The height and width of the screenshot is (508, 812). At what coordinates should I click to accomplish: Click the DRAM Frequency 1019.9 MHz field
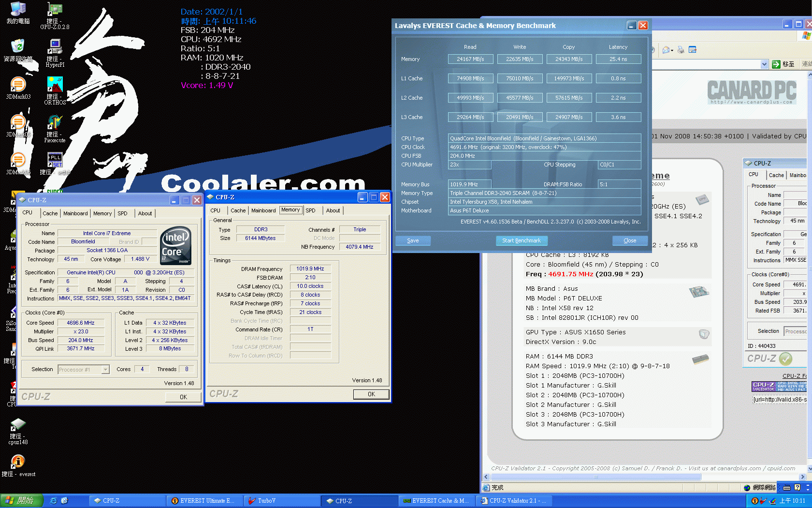tap(310, 269)
